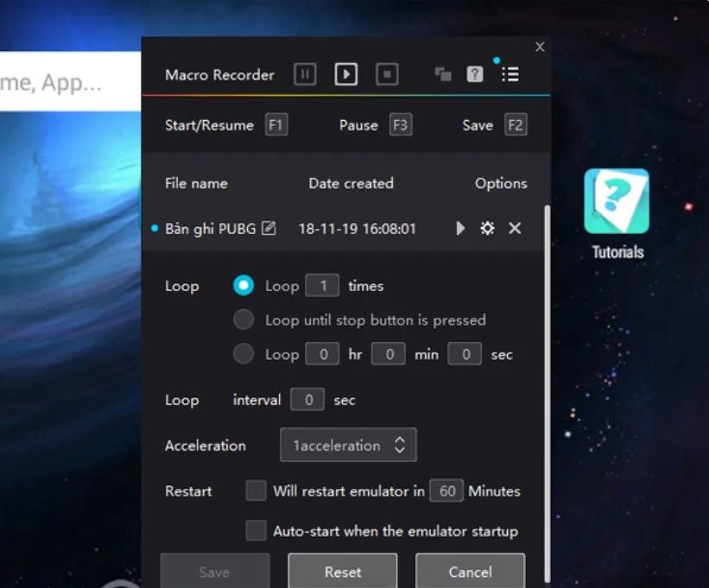The width and height of the screenshot is (709, 588).
Task: Delete the Bản ghi PUBG macro entry
Action: [x=515, y=228]
